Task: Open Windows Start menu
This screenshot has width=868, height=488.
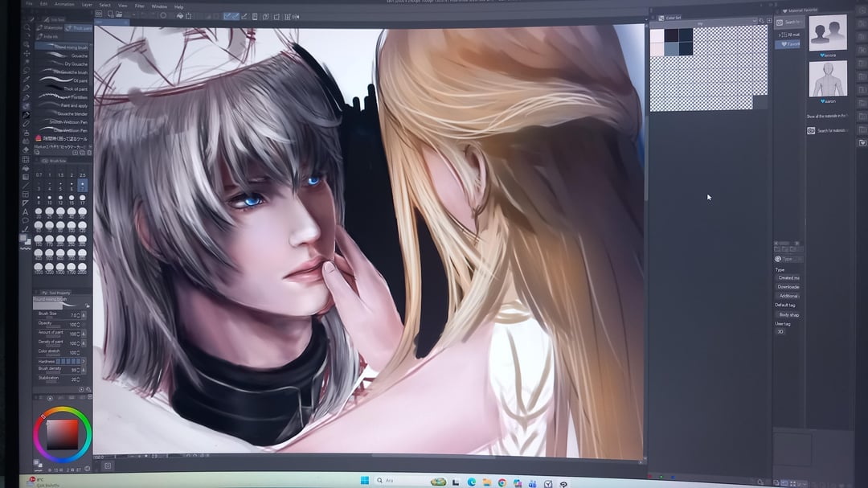Action: pos(365,481)
